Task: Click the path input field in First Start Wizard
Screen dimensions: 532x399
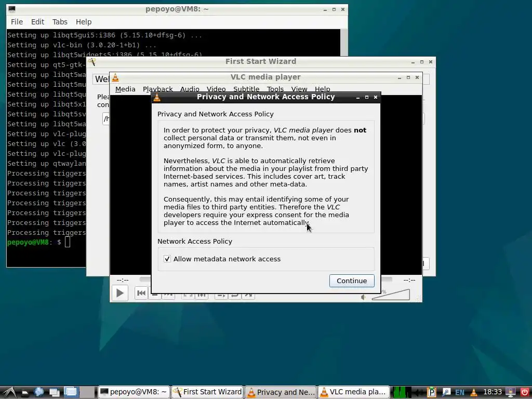Action: [105, 118]
